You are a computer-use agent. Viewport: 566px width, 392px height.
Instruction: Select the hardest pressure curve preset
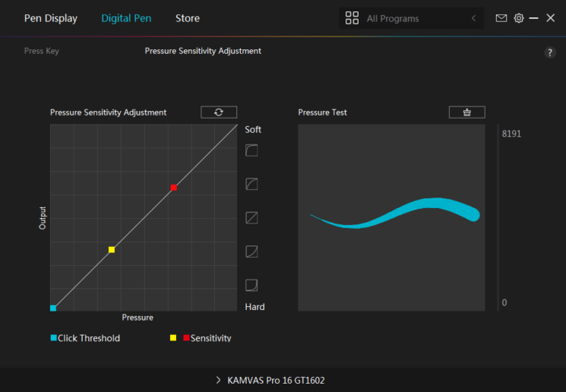pos(251,285)
